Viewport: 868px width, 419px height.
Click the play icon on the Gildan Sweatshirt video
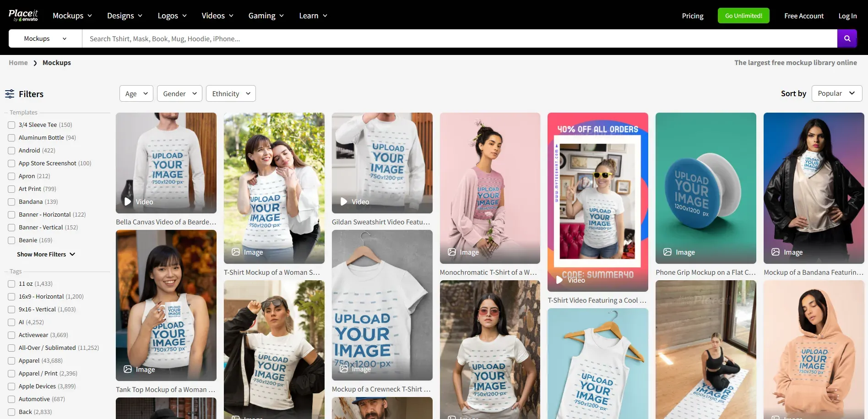click(343, 201)
